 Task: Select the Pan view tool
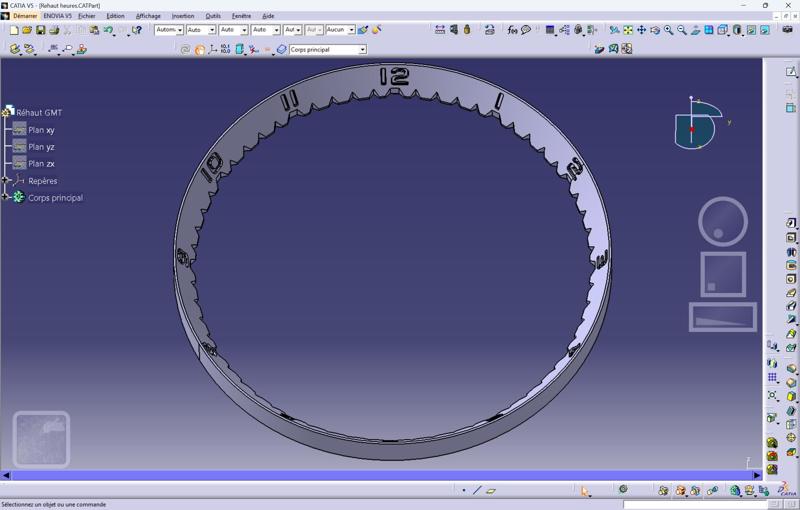point(641,31)
